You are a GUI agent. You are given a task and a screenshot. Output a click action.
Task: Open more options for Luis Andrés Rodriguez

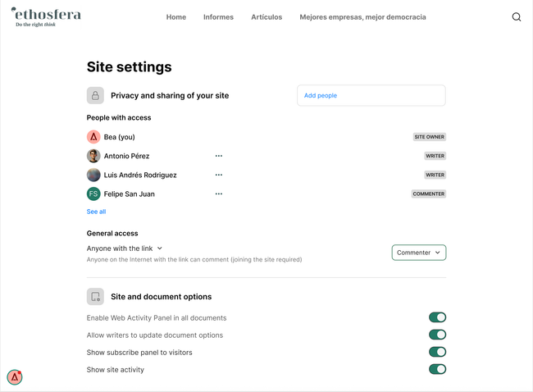[219, 175]
